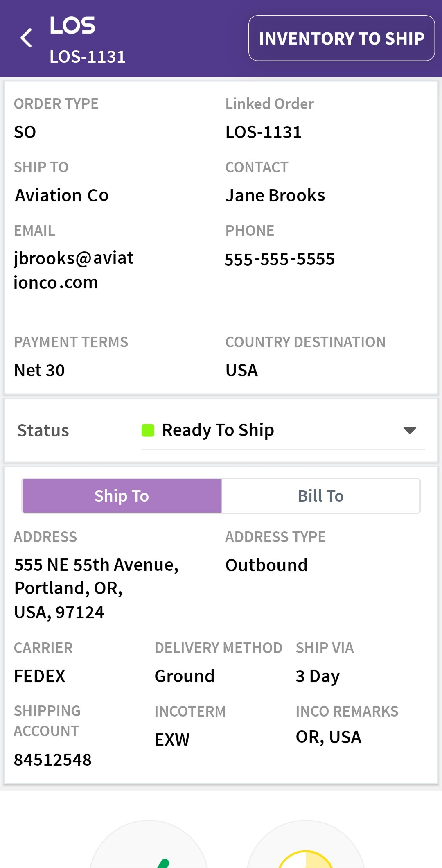This screenshot has width=442, height=868.
Task: Tap the LOS-1131 linked order value
Action: [x=263, y=132]
